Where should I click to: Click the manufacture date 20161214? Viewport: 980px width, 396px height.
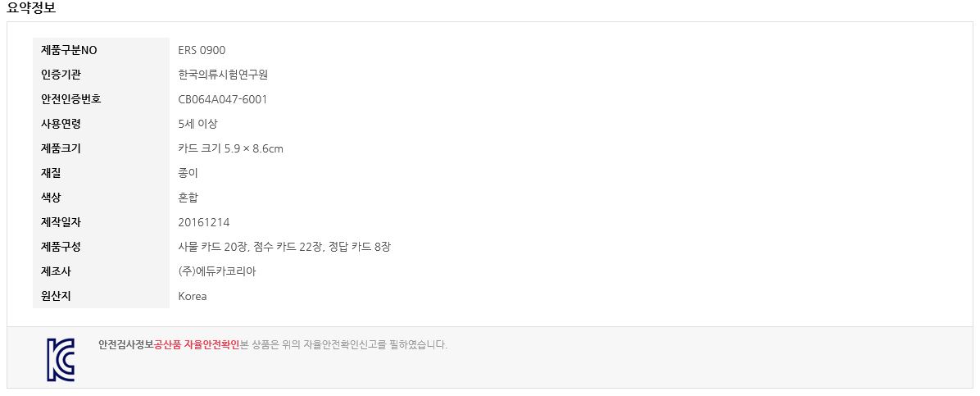[x=204, y=223]
